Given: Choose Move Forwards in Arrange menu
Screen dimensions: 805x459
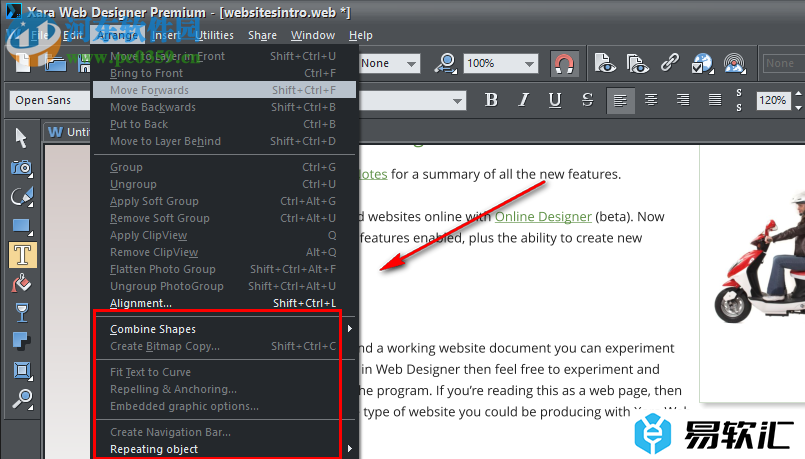Looking at the screenshot, I should pyautogui.click(x=224, y=90).
